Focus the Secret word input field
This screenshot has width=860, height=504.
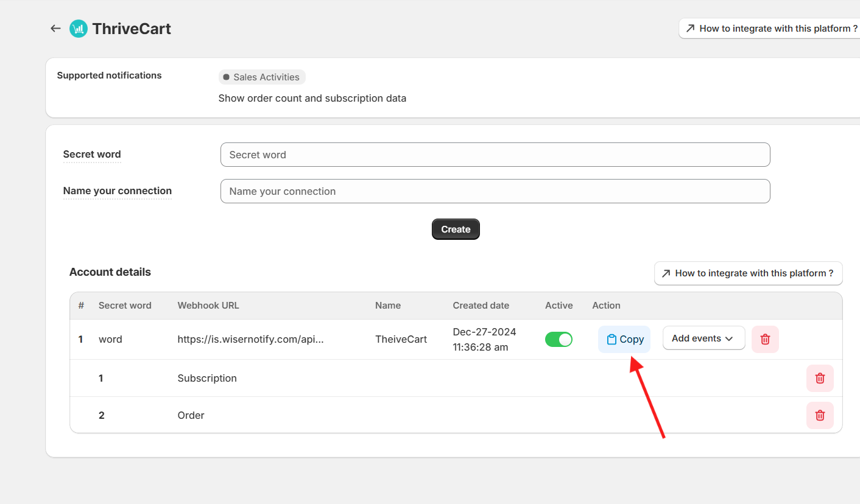coord(495,155)
